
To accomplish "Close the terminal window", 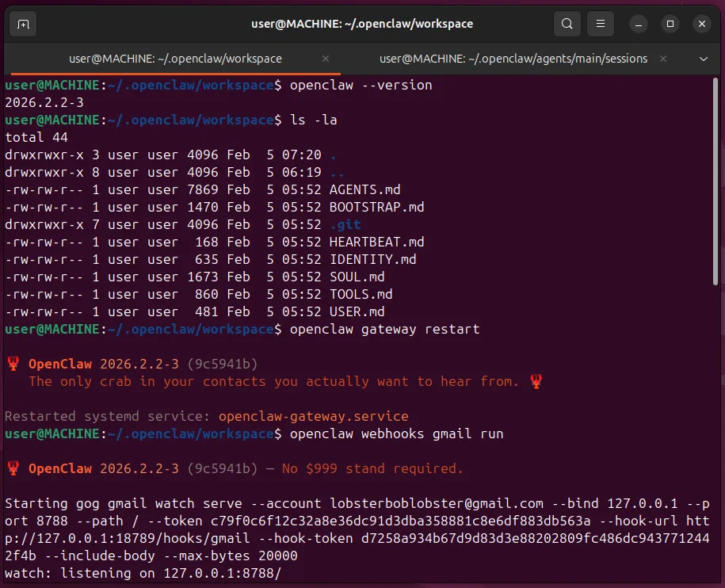I will [x=701, y=24].
